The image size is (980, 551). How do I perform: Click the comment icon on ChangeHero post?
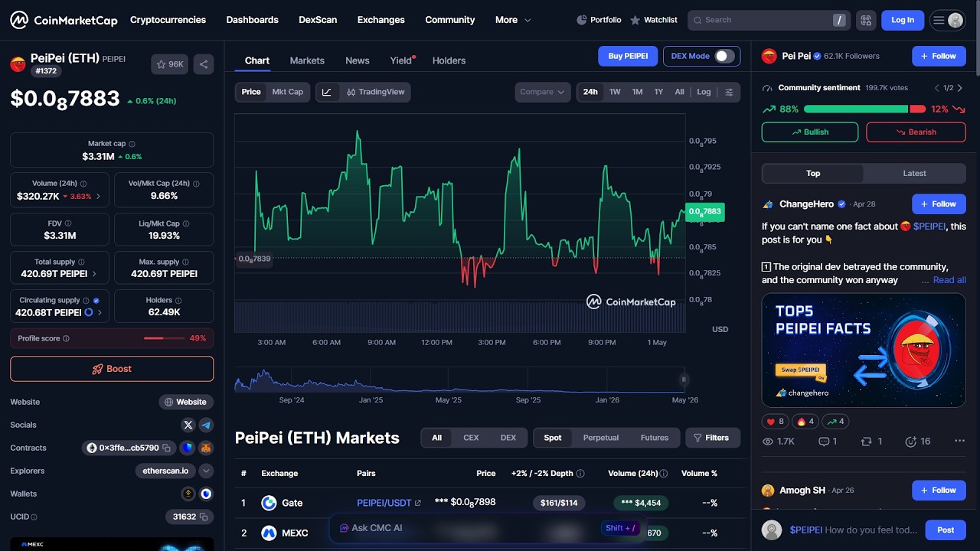coord(824,442)
